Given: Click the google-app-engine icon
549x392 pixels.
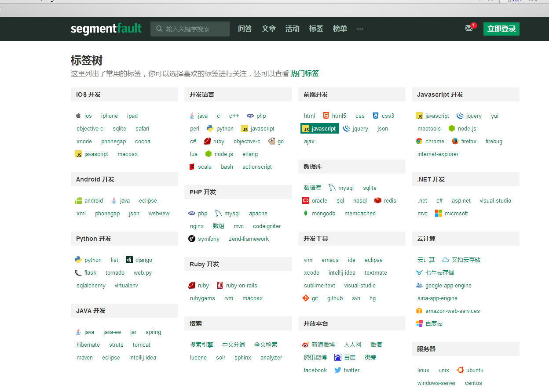Looking at the screenshot, I should tap(419, 285).
